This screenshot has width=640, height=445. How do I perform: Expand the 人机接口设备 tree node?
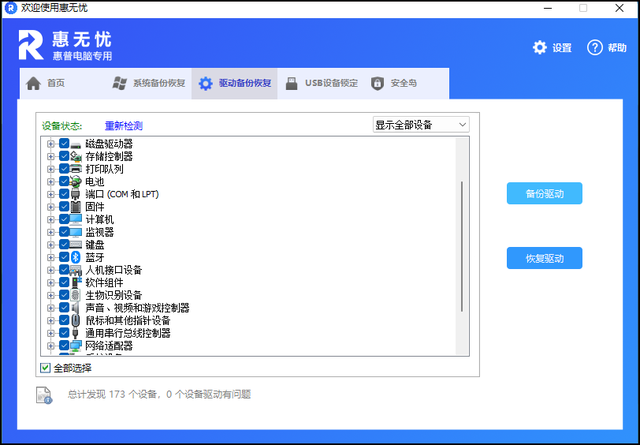point(51,270)
